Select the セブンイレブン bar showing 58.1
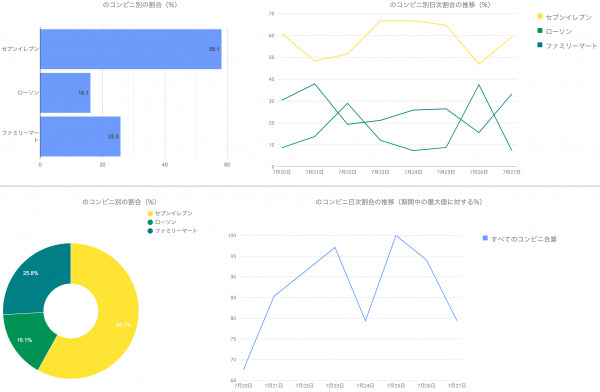The width and height of the screenshot is (600, 392). 131,49
